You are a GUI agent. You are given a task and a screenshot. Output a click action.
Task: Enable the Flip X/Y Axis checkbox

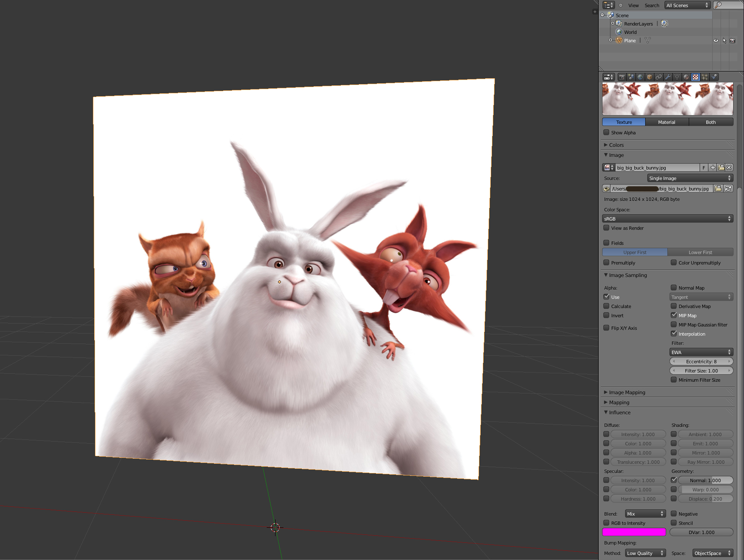606,328
